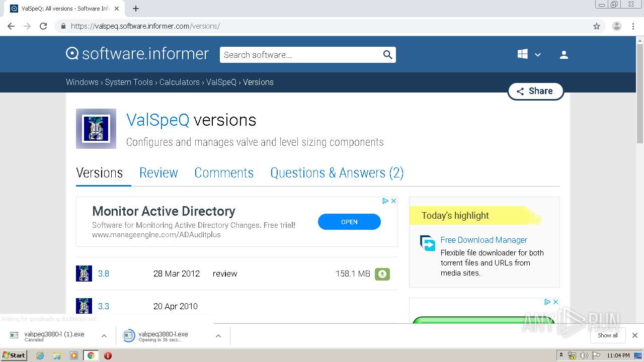The image size is (644, 362).
Task: Open AdChoices info on top ad
Action: point(385,201)
